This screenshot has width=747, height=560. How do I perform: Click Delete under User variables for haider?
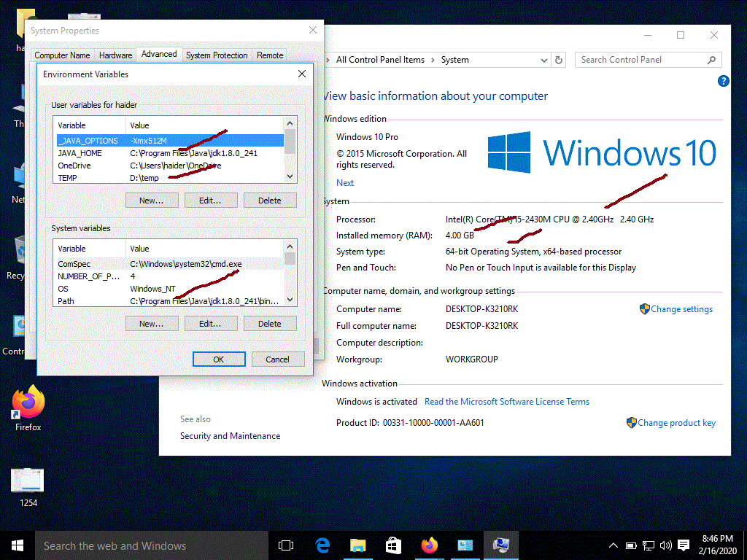(x=270, y=201)
